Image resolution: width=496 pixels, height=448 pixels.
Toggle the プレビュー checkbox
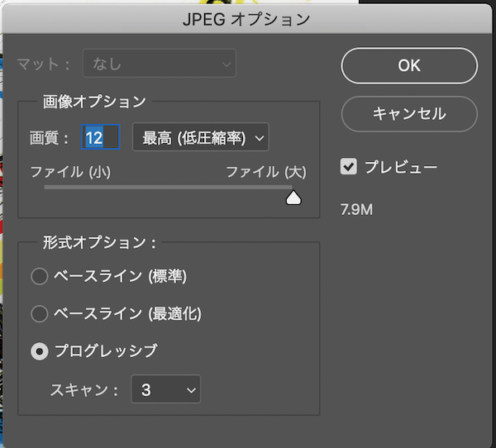[349, 166]
